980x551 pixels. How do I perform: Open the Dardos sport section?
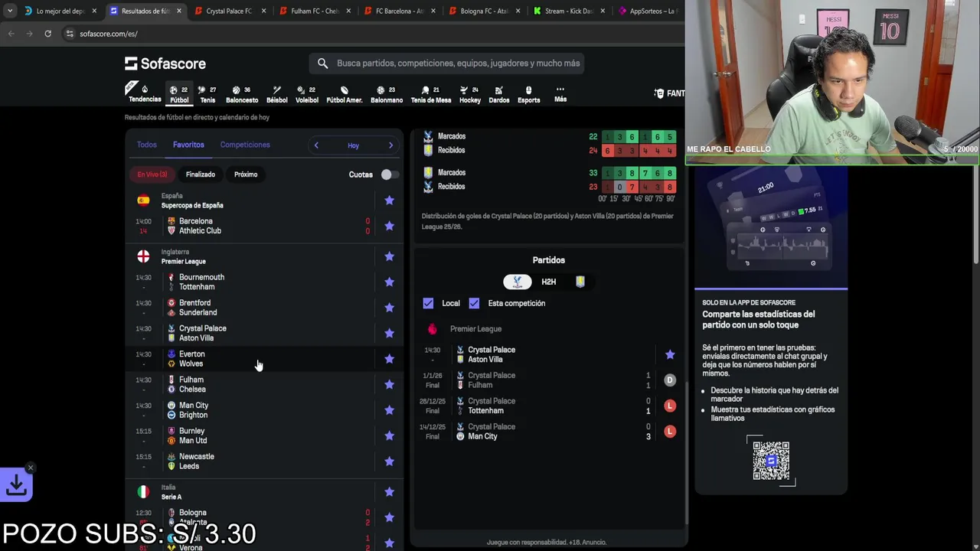point(498,93)
